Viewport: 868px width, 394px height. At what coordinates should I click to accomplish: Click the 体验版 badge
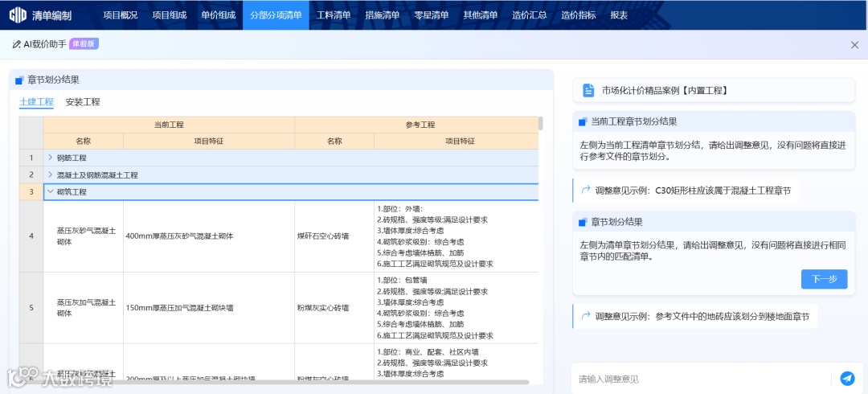click(84, 44)
